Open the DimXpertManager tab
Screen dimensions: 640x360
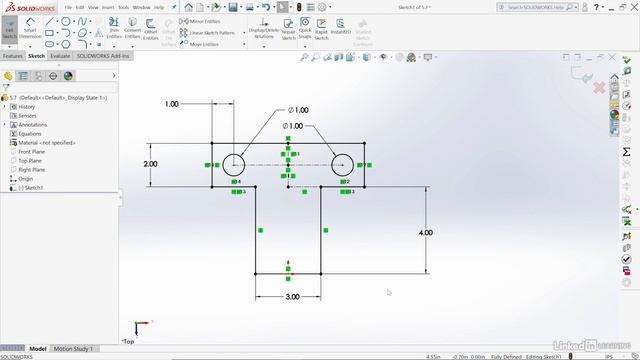[x=53, y=76]
